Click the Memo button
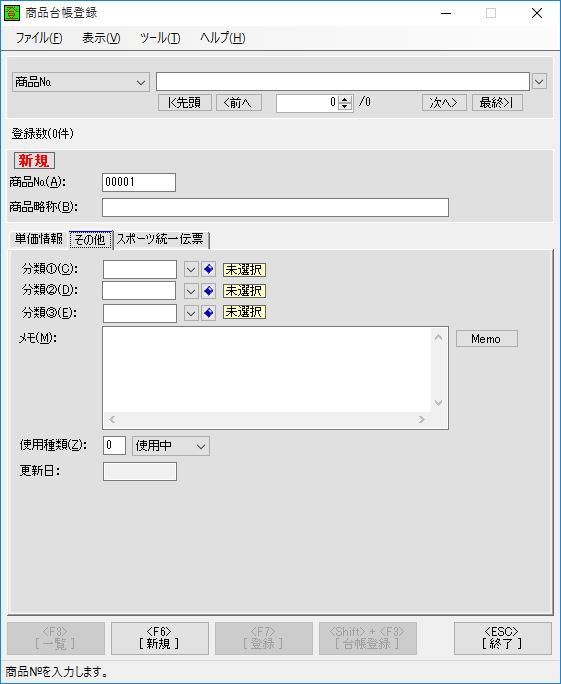Image resolution: width=561 pixels, height=684 pixels. pyautogui.click(x=487, y=339)
